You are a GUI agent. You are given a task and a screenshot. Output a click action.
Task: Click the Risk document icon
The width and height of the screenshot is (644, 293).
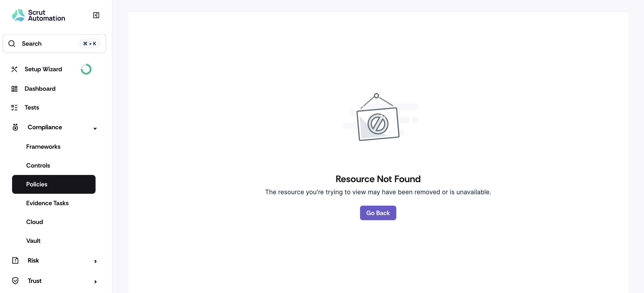click(x=15, y=260)
